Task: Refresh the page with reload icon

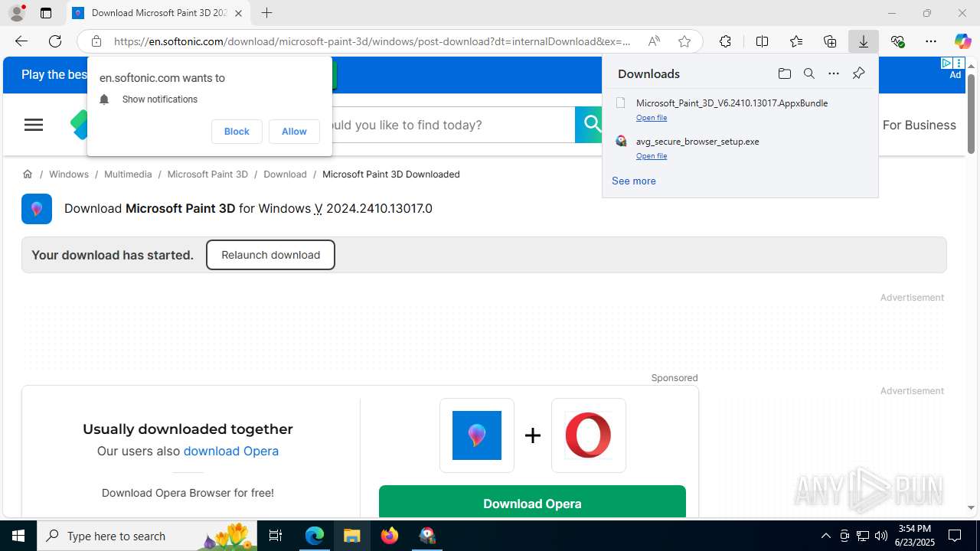Action: point(55,41)
